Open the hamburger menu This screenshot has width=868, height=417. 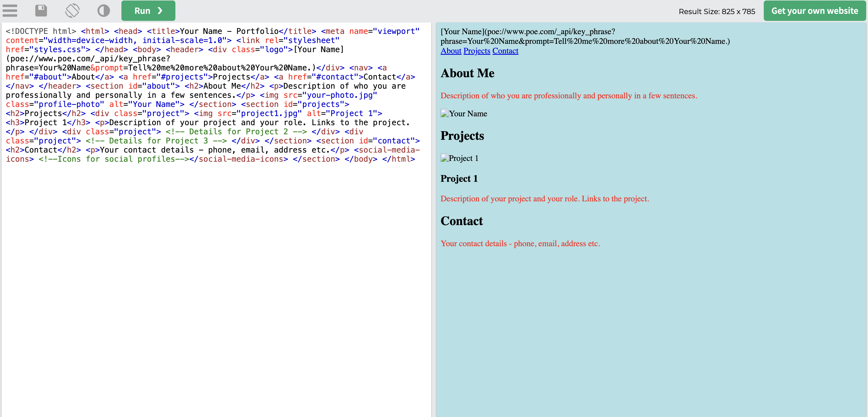pyautogui.click(x=10, y=10)
